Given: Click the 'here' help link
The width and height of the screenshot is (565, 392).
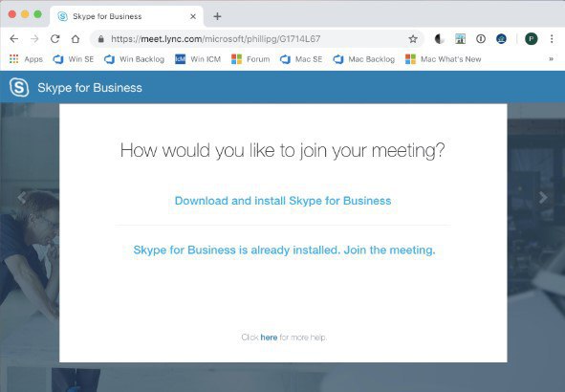Looking at the screenshot, I should 269,338.
